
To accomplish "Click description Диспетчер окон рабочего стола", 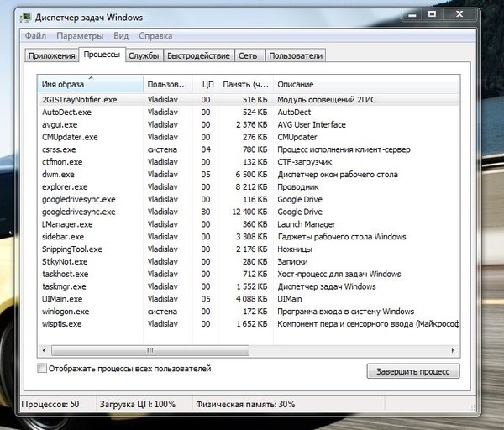I will pos(338,175).
